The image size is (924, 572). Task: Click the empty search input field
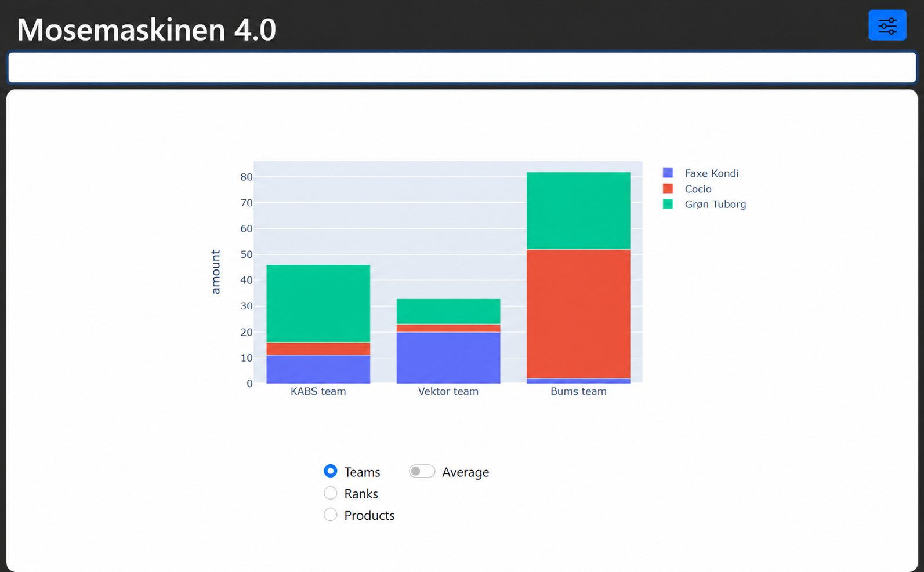(x=462, y=67)
